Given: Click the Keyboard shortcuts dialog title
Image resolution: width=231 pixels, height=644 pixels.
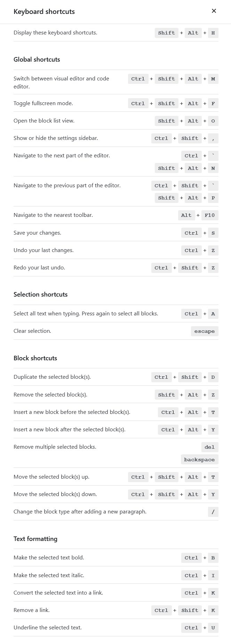Looking at the screenshot, I should pos(44,11).
